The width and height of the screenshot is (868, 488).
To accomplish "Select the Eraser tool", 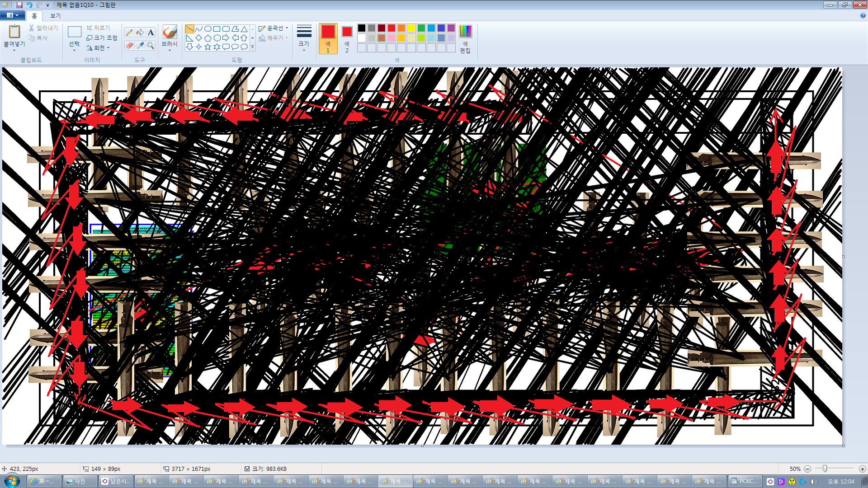I will coord(129,45).
